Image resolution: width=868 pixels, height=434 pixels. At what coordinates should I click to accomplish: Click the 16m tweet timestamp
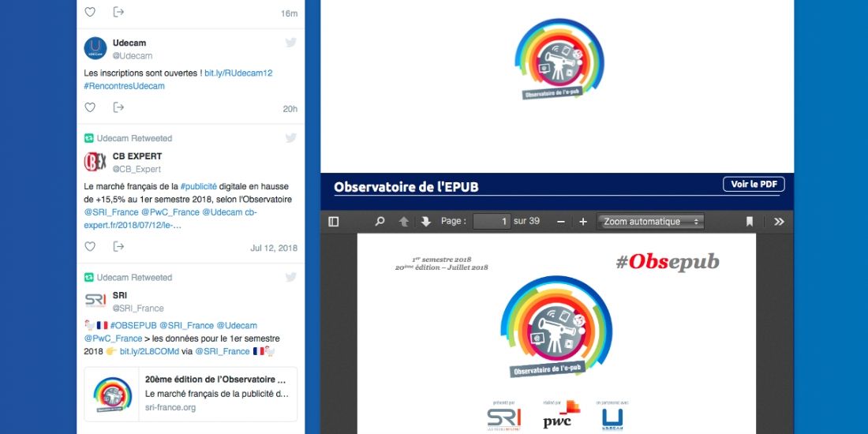[289, 14]
